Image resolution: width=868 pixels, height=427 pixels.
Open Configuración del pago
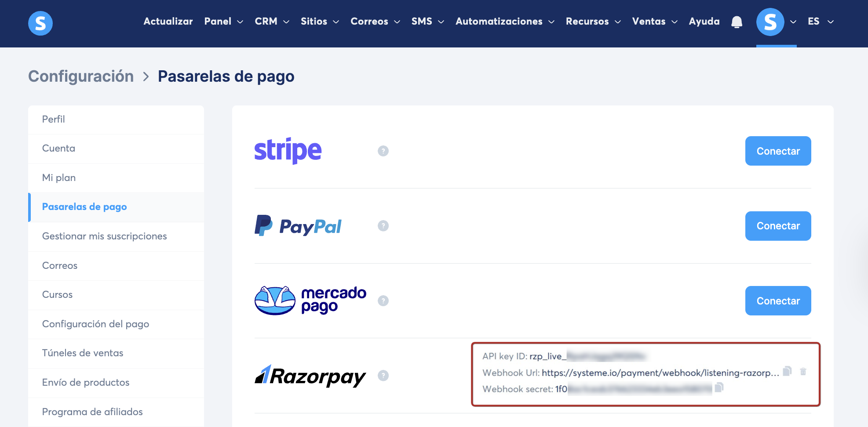(x=116, y=324)
